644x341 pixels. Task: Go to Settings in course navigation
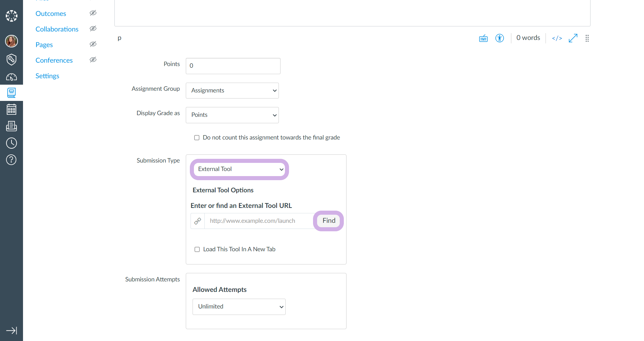47,76
